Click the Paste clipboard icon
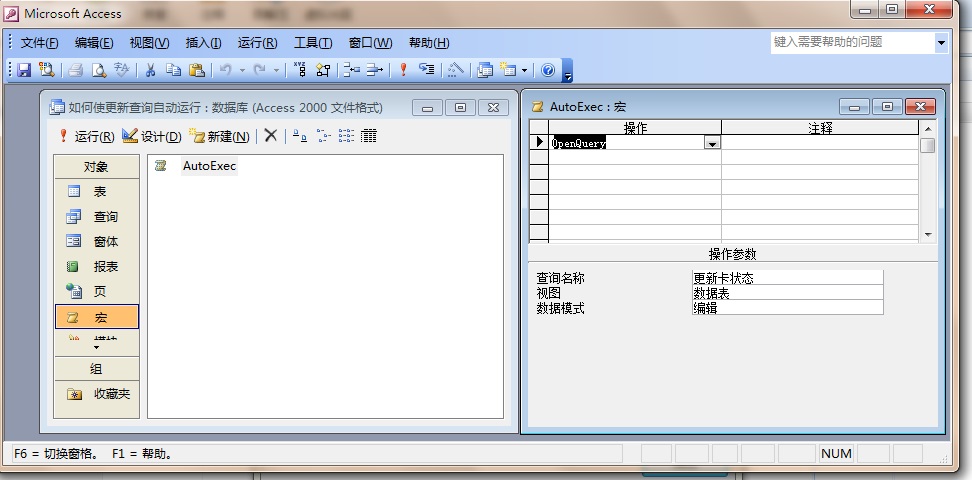The height and width of the screenshot is (480, 972). [x=197, y=70]
